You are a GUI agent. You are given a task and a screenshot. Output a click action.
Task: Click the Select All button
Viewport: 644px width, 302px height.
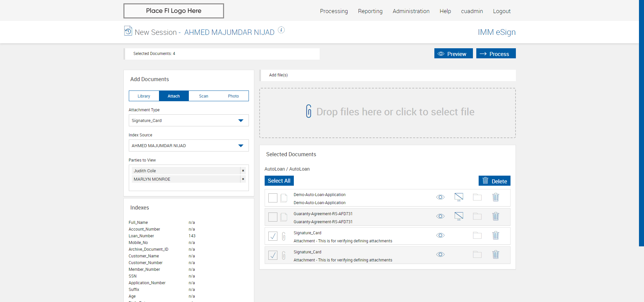click(279, 181)
